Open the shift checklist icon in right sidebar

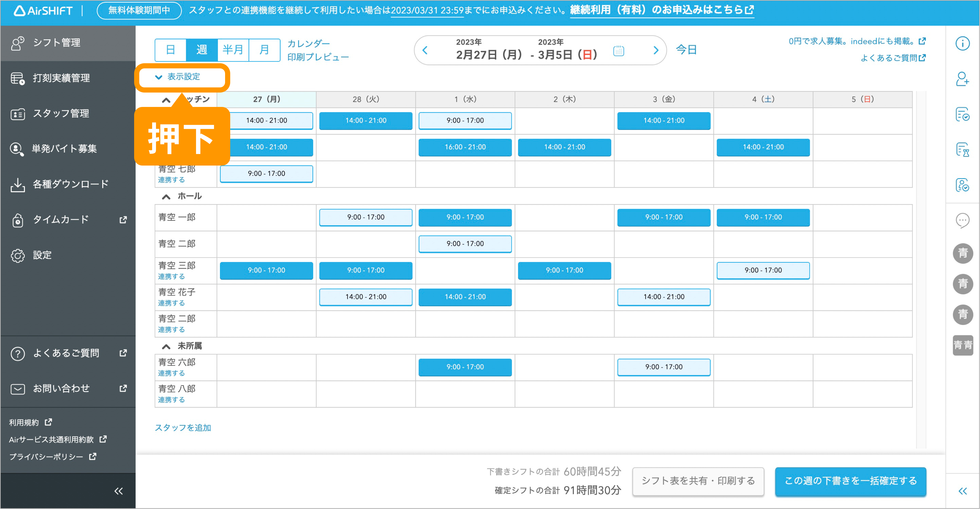click(963, 114)
